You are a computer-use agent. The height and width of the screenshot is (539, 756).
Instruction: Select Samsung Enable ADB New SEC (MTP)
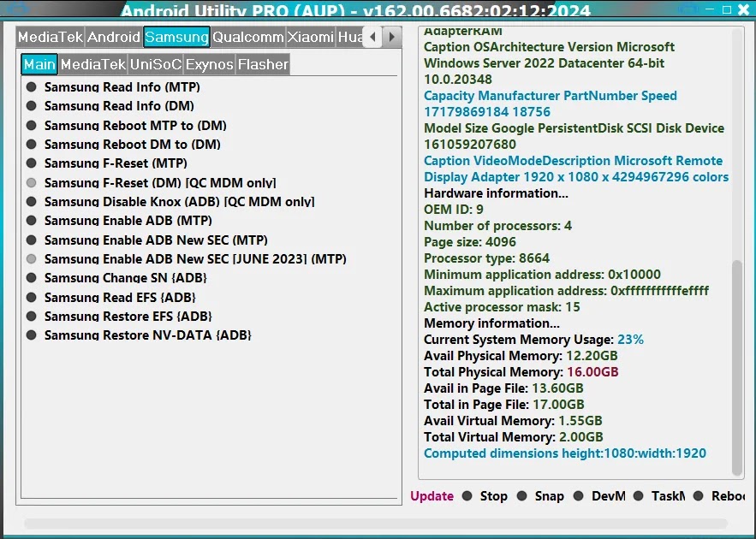pos(147,240)
